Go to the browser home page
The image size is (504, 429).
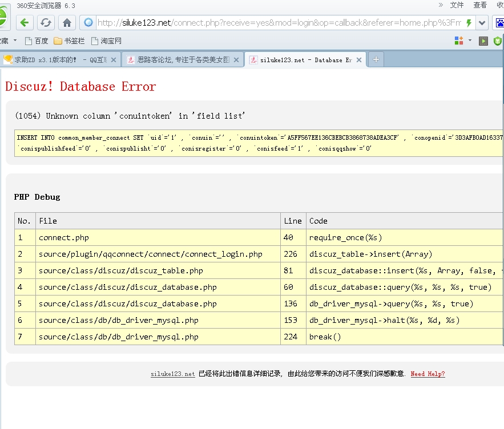pos(67,23)
